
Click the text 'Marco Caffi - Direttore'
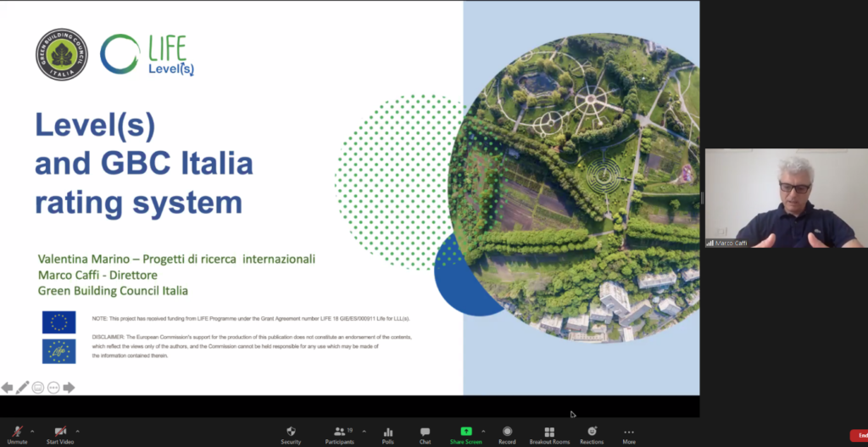pyautogui.click(x=97, y=275)
